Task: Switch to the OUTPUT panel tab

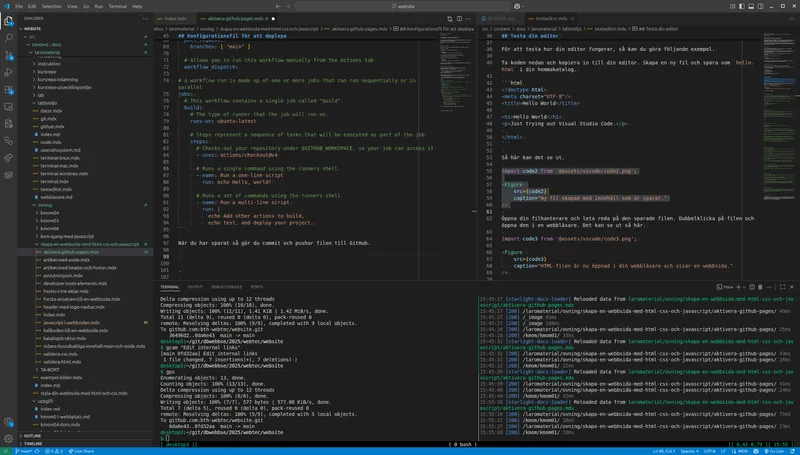Action: point(195,287)
